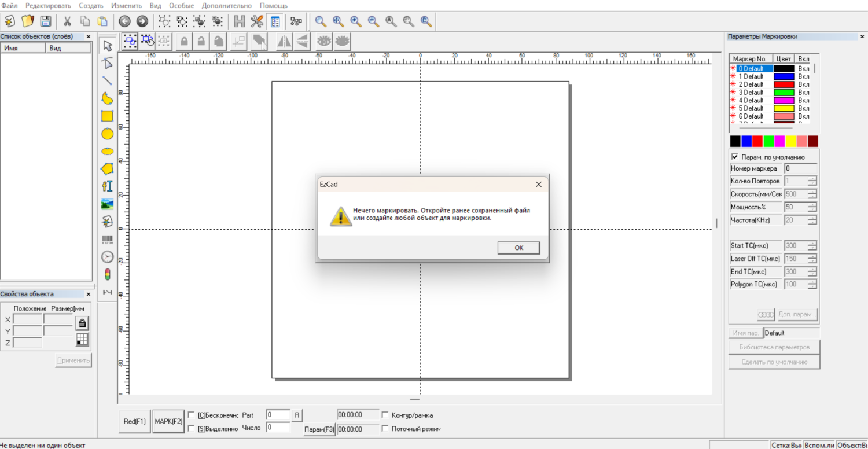
Task: Click OK in the EzCad warning dialog
Action: (518, 248)
